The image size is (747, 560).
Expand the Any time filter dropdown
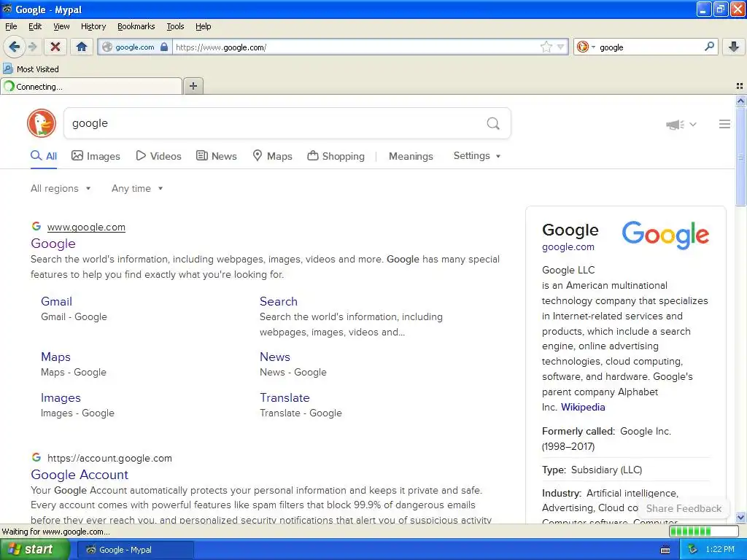pyautogui.click(x=137, y=189)
